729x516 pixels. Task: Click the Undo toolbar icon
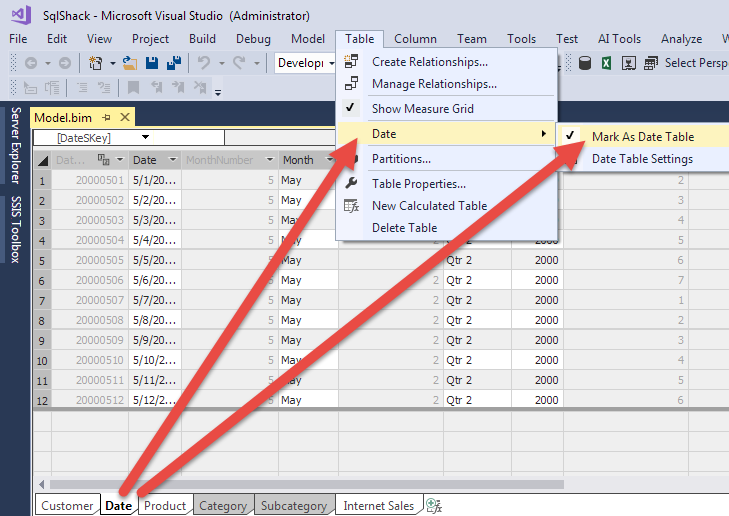click(204, 63)
